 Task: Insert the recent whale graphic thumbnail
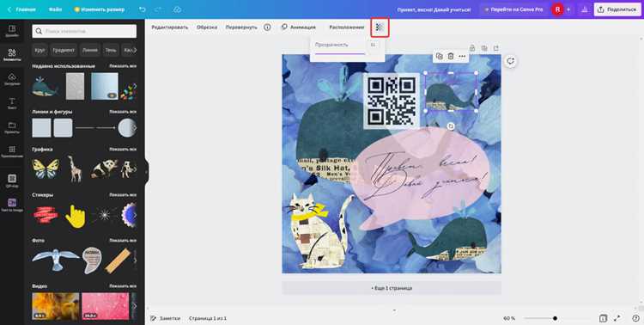(45, 86)
